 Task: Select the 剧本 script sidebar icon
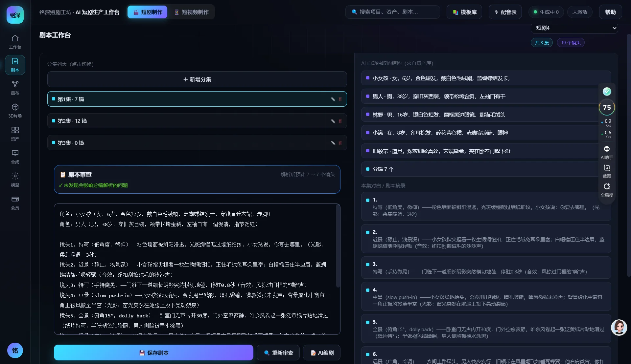15,65
